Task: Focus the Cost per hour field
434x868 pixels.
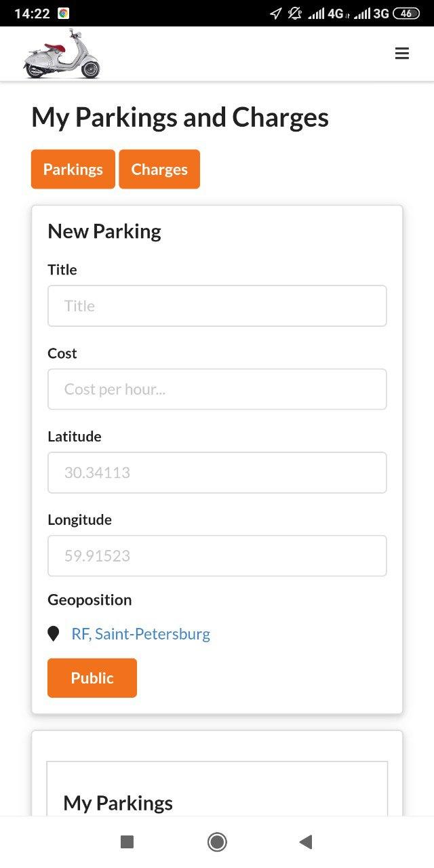Action: pyautogui.click(x=217, y=389)
